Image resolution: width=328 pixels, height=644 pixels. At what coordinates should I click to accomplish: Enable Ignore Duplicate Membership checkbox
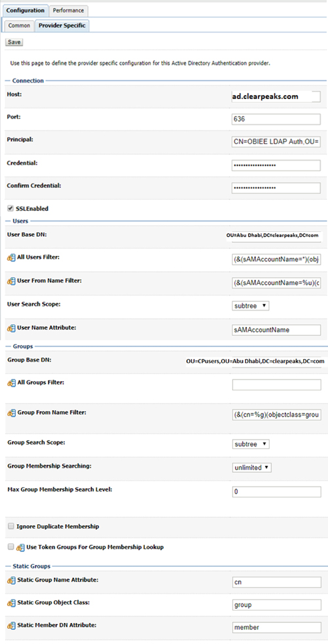tap(11, 526)
